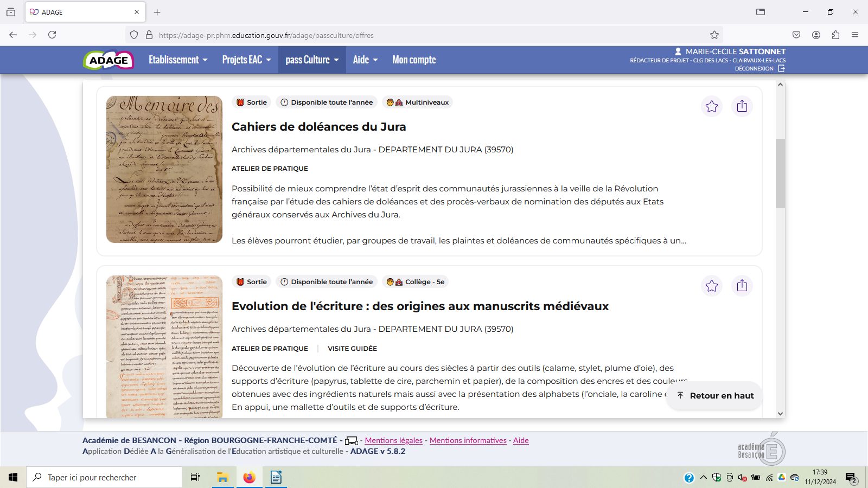868x488 pixels.
Task: Open the Mentions informatives link
Action: 468,440
